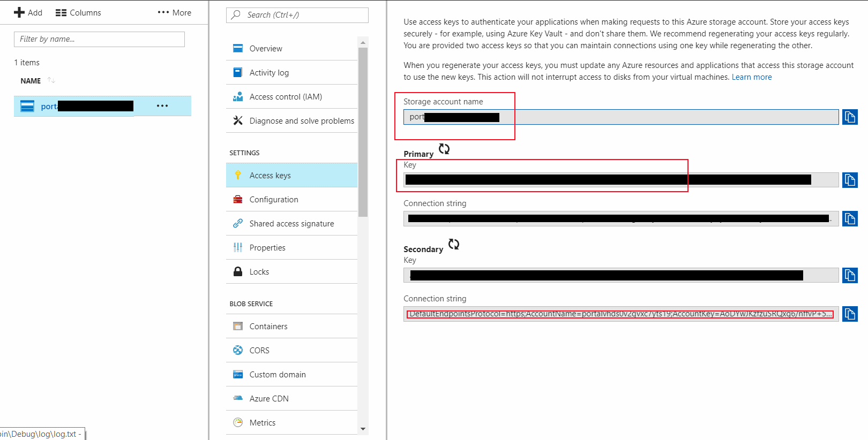Click the Secondary Connection string field

(621, 314)
